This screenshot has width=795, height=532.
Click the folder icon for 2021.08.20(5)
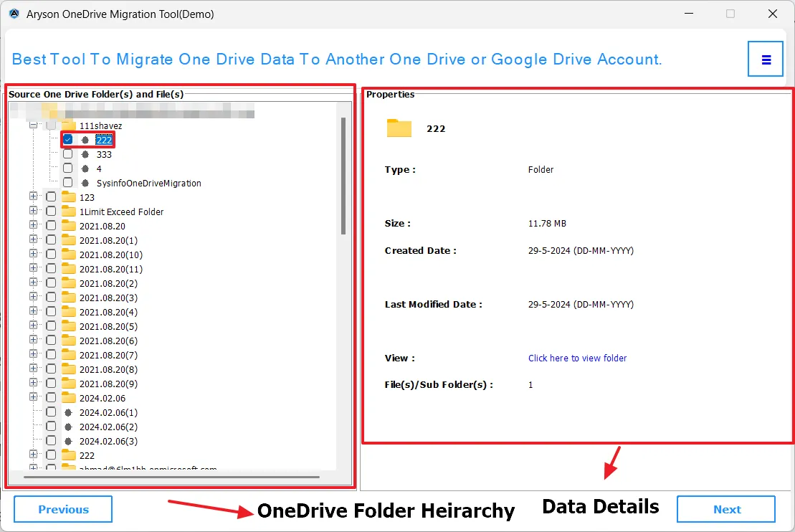point(69,326)
